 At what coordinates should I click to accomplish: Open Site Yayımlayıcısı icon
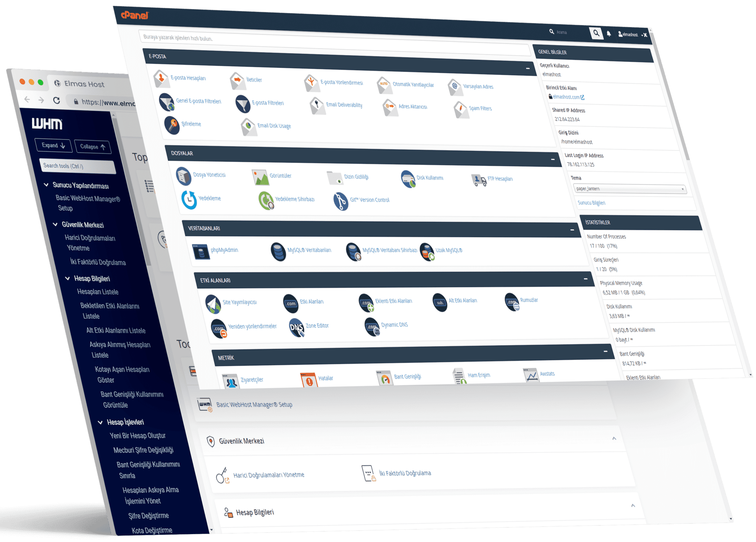213,304
